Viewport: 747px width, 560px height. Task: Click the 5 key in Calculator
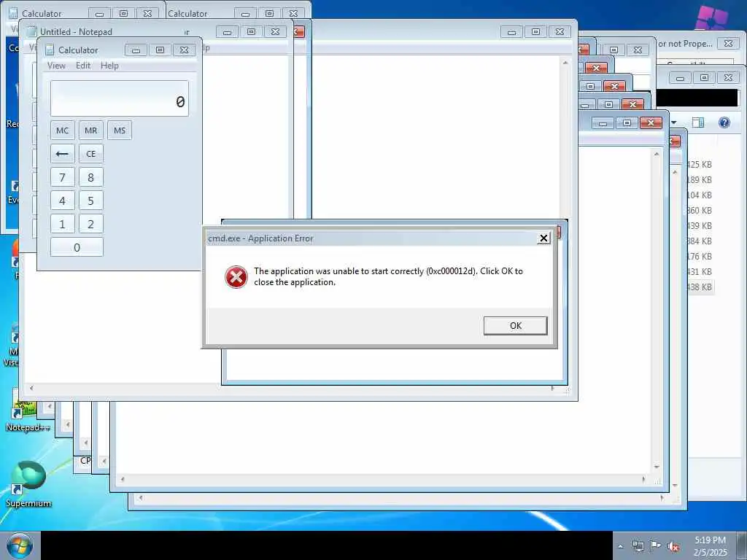coord(90,201)
